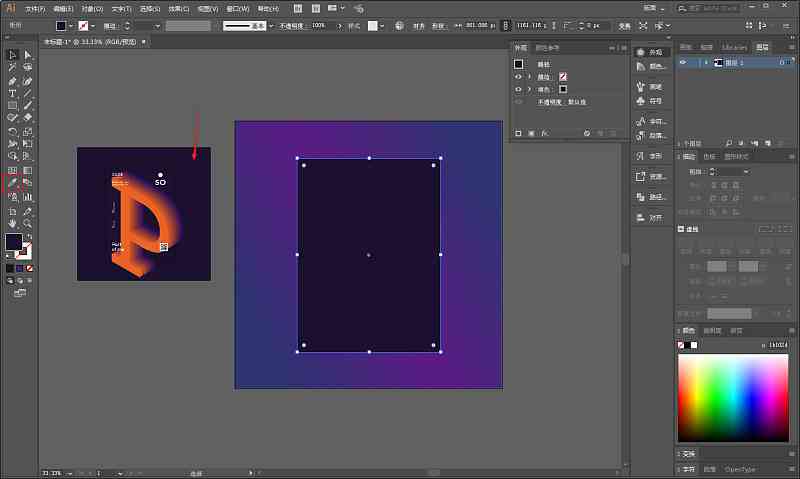Image resolution: width=800 pixels, height=479 pixels.
Task: Select the Direct Selection tool
Action: pyautogui.click(x=28, y=55)
